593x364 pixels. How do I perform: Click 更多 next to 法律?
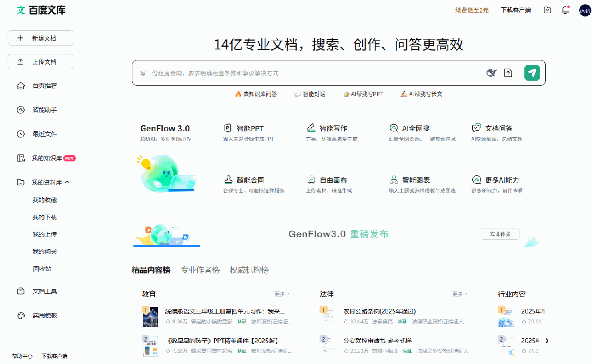tap(460, 294)
